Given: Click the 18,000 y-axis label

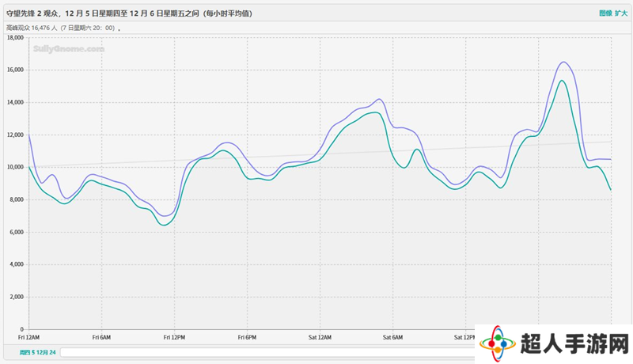Looking at the screenshot, I should [x=15, y=37].
